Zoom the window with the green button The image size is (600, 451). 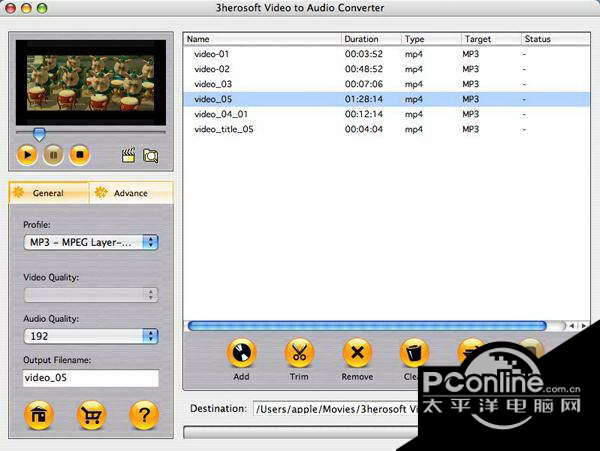pyautogui.click(x=42, y=8)
